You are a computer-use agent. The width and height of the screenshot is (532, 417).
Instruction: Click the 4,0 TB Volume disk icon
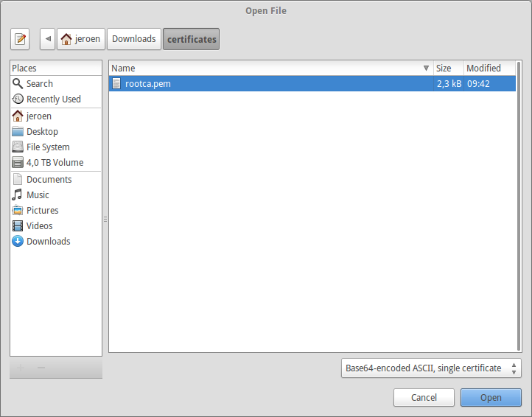click(x=18, y=163)
